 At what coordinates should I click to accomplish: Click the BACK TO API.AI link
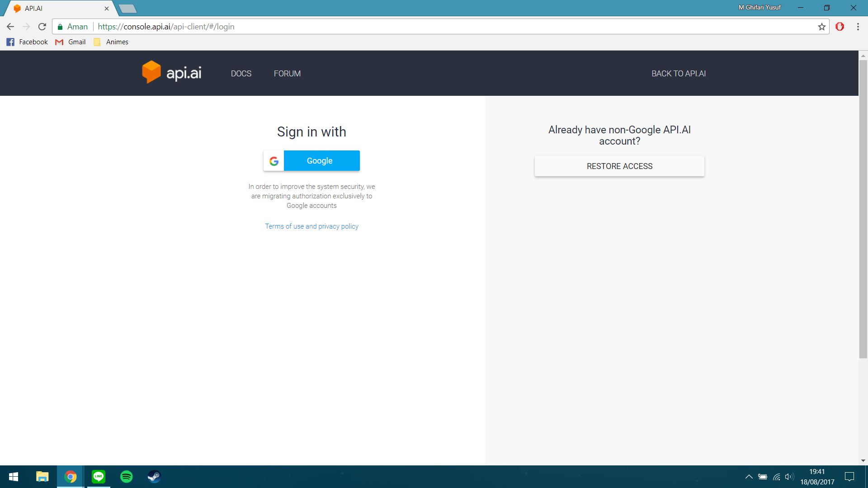[x=678, y=74]
